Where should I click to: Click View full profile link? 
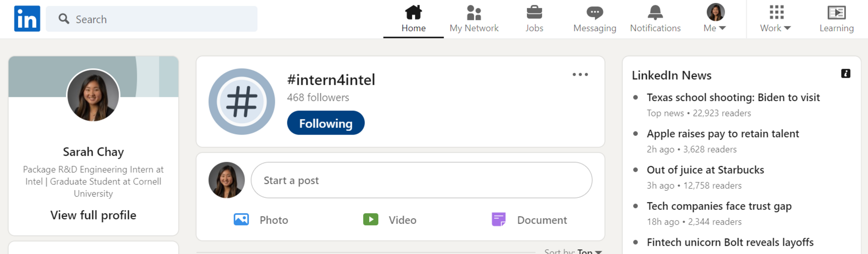pyautogui.click(x=93, y=215)
